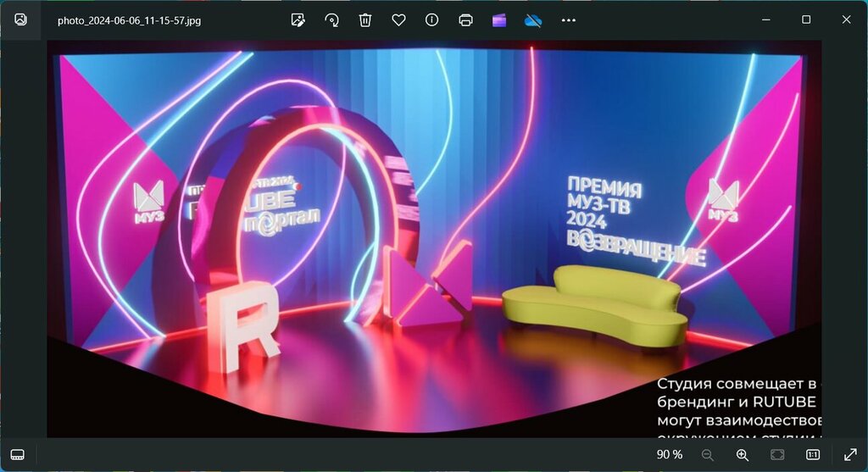The image size is (868, 472).
Task: Open Clipchamp video editor icon
Action: coord(499,20)
